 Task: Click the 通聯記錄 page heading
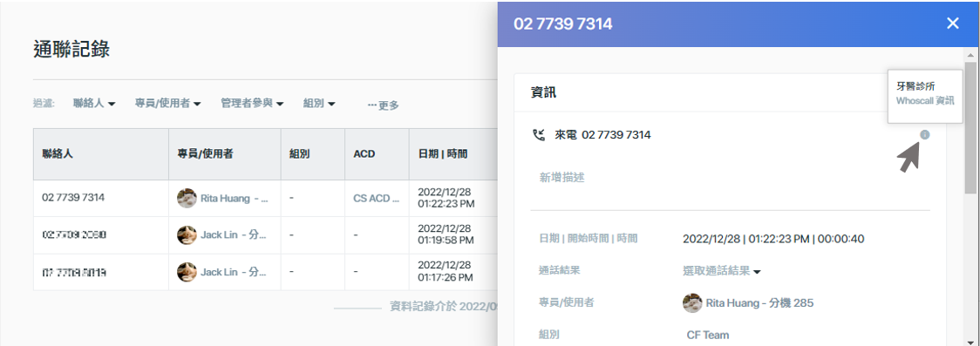click(71, 50)
